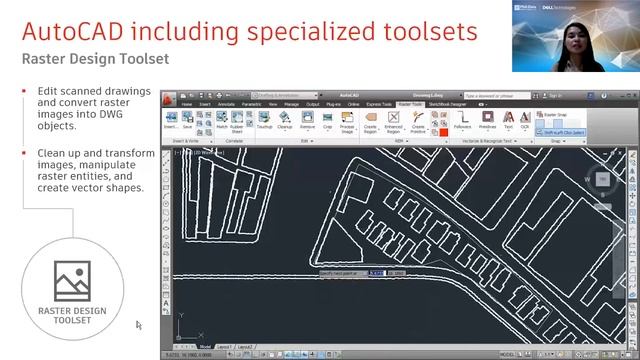Toggle the MODEL space status bar button
The height and width of the screenshot is (360, 640).
tap(507, 355)
